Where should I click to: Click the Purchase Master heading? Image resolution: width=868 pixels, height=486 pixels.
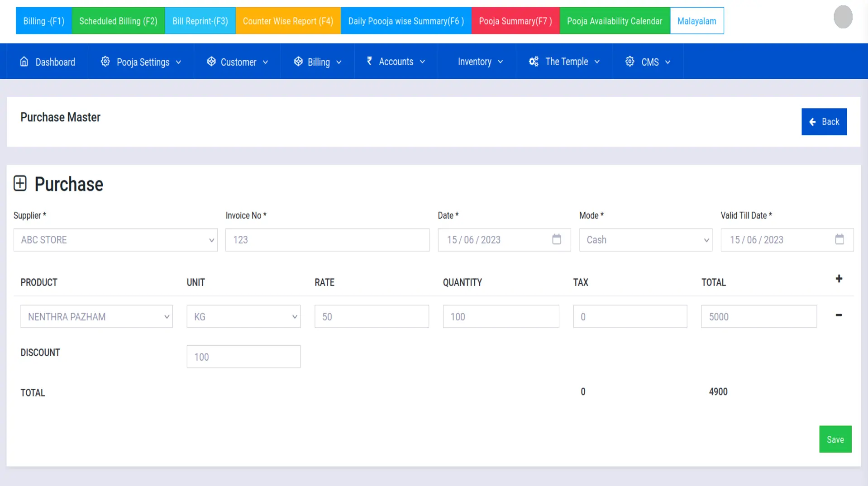(60, 117)
